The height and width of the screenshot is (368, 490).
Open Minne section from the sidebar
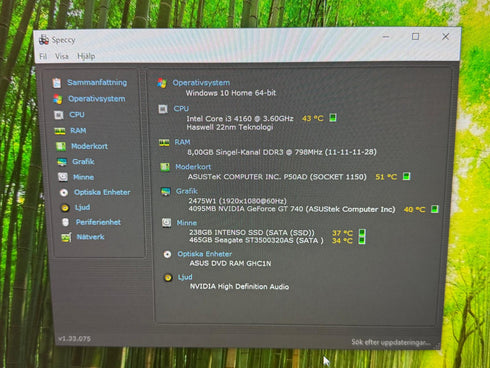coord(83,177)
